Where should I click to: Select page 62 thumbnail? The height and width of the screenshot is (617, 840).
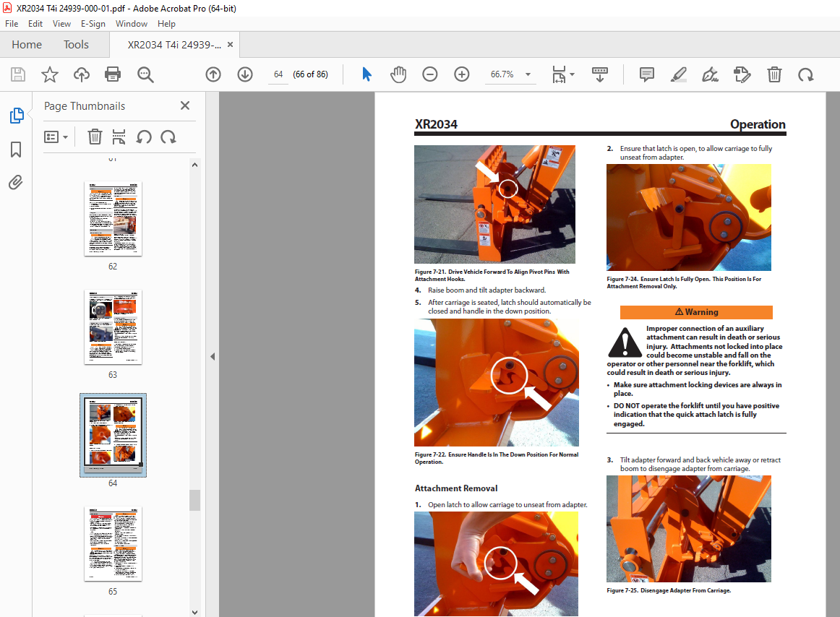tap(113, 218)
